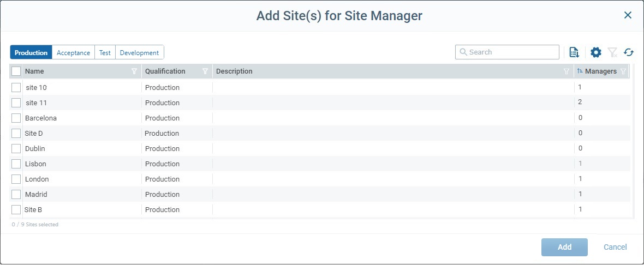Focus the Search input field
644x265 pixels.
point(507,52)
